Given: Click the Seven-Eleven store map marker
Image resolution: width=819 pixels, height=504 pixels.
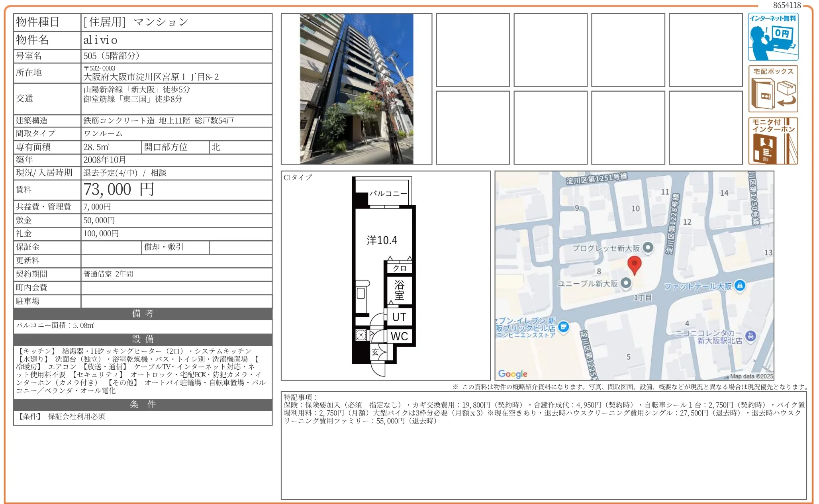Looking at the screenshot, I should [563, 327].
